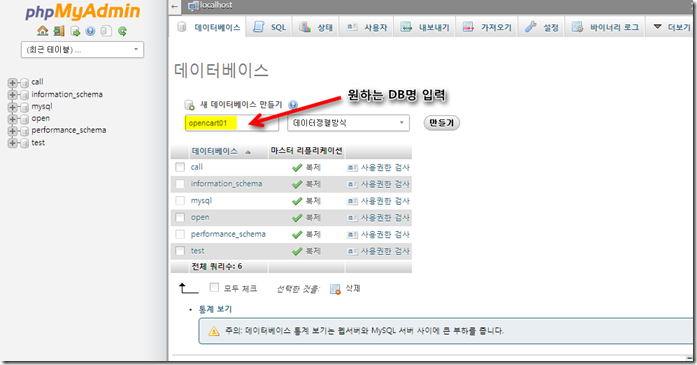Expand call database tree node
697x365 pixels.
tap(12, 83)
